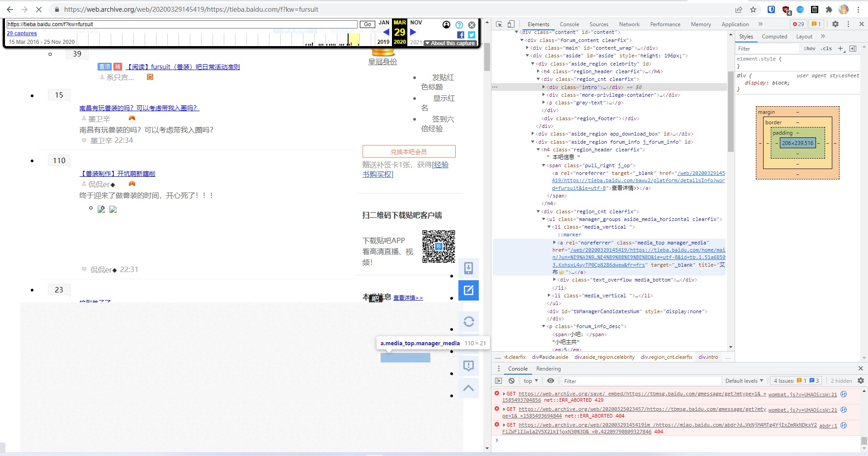Image resolution: width=868 pixels, height=456 pixels.
Task: Expand the div class="intro" node
Action: tap(543, 87)
